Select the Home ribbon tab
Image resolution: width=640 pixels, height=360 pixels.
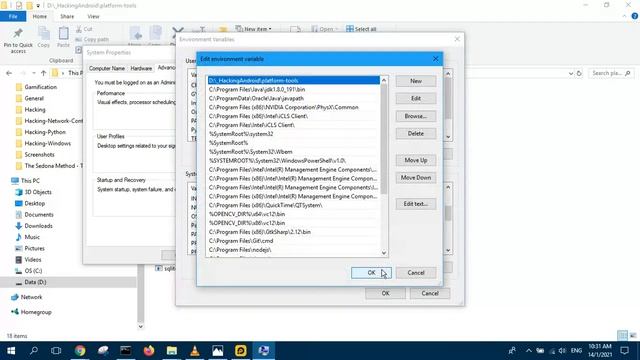pos(40,16)
